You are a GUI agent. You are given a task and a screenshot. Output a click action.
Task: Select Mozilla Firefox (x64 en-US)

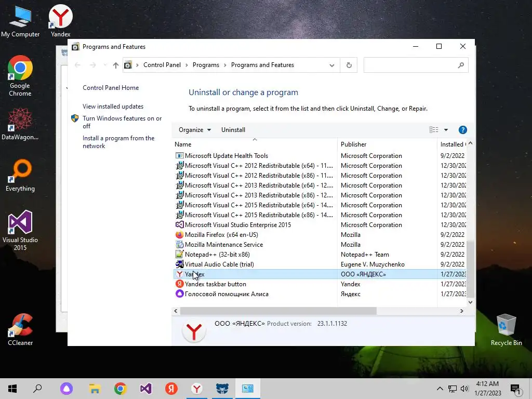[x=319, y=234]
